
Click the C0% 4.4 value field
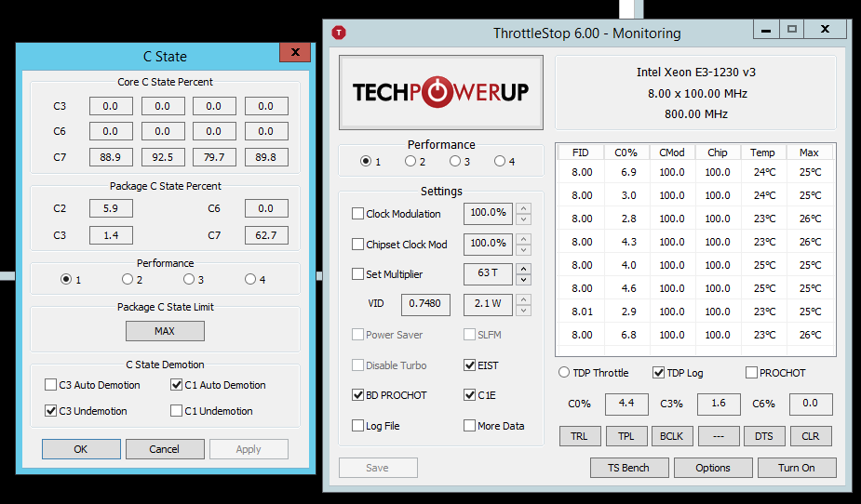pyautogui.click(x=626, y=405)
